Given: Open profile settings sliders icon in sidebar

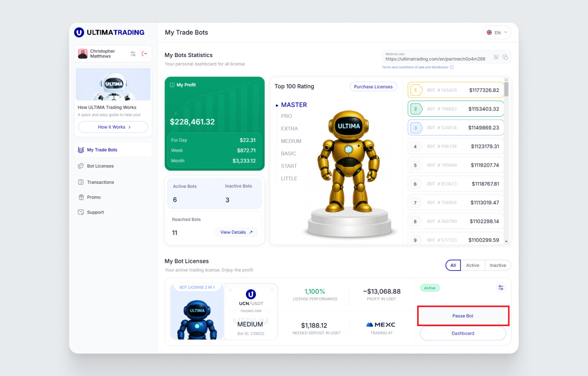Looking at the screenshot, I should (133, 54).
